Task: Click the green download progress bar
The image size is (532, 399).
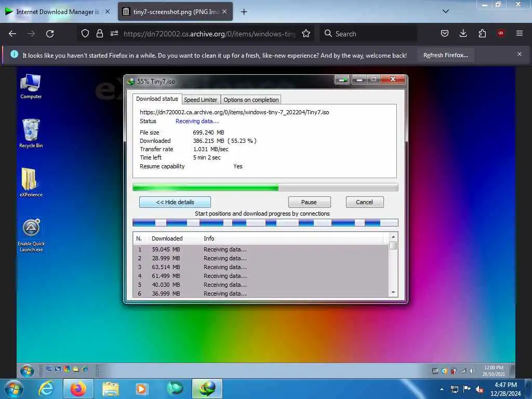Action: [x=265, y=187]
